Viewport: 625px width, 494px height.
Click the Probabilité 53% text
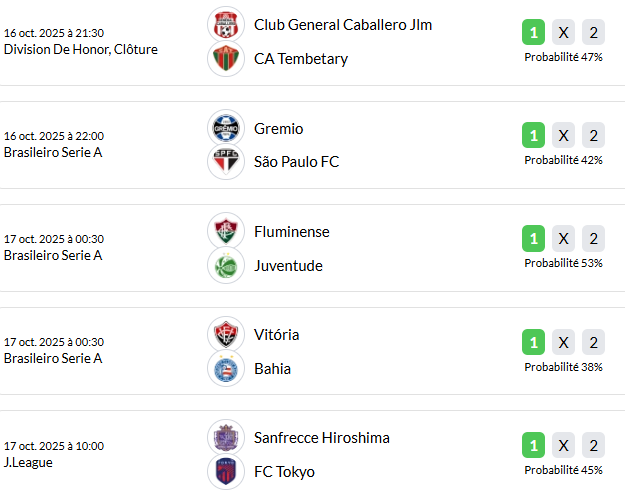pyautogui.click(x=563, y=263)
